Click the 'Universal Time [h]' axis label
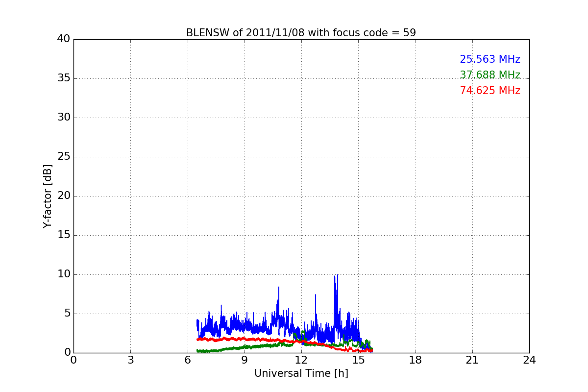588x392 pixels. click(x=301, y=373)
